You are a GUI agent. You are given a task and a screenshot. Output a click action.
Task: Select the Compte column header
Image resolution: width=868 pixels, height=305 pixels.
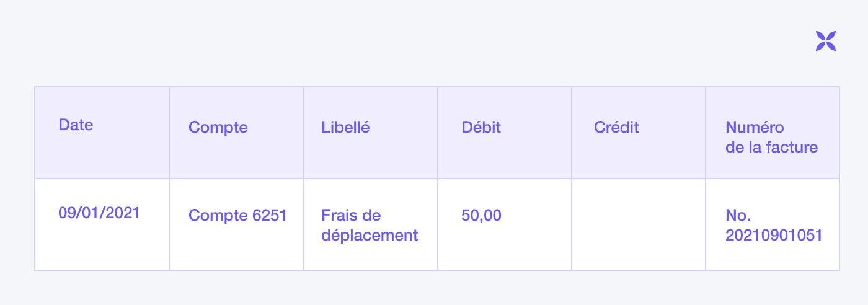[x=218, y=127]
